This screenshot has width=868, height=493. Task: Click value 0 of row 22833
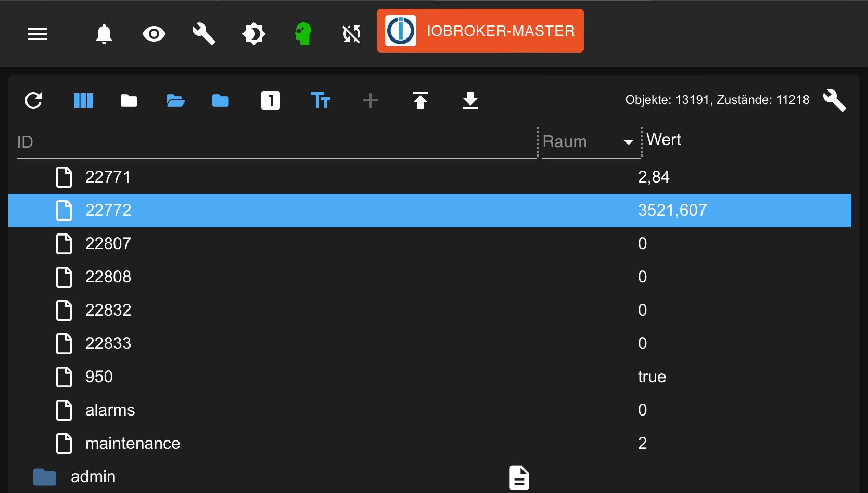pos(643,344)
